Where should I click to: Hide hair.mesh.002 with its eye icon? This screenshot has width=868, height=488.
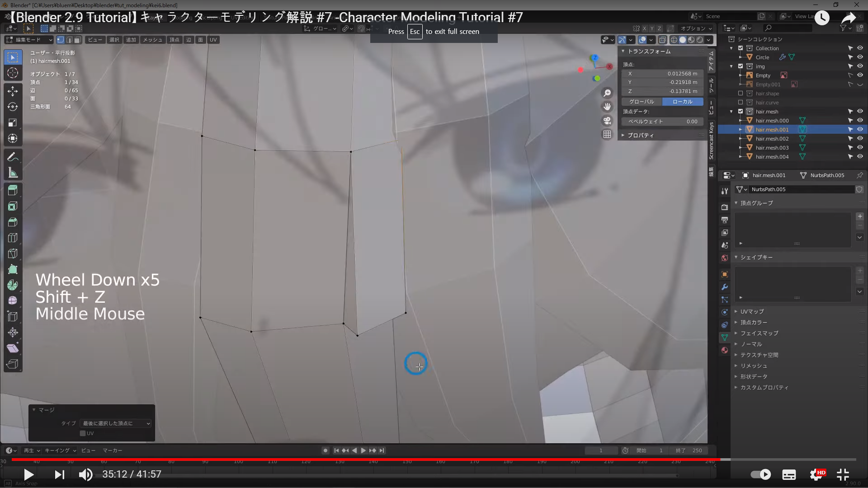click(860, 139)
